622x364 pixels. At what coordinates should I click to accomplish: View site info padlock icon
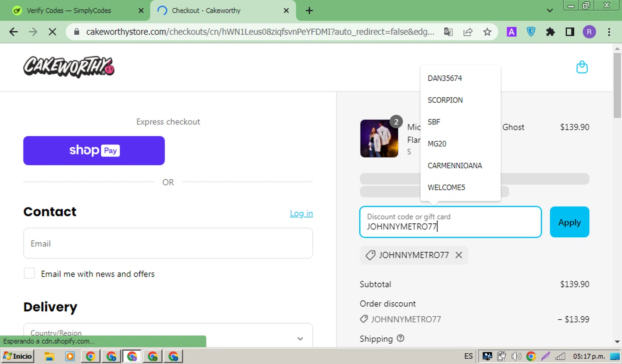tap(76, 32)
